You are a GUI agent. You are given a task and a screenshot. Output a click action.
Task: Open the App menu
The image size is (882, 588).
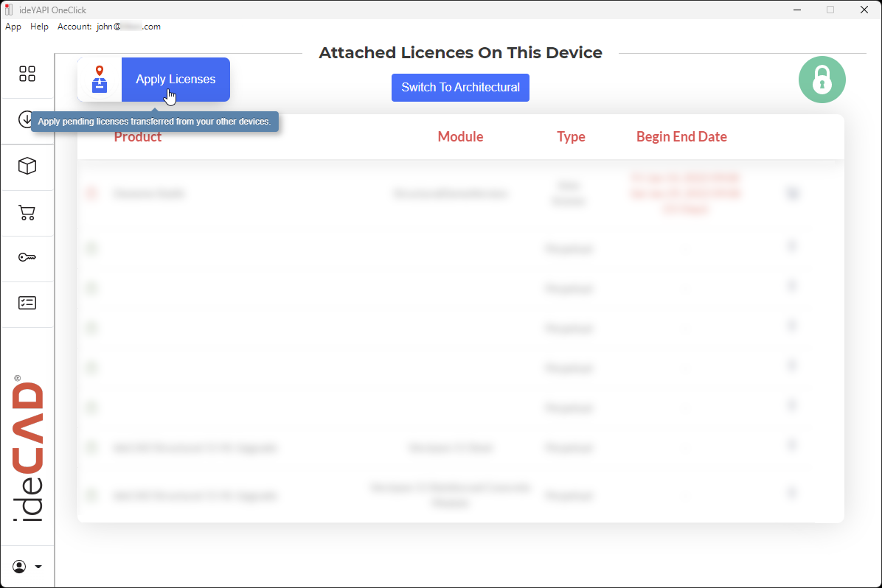pos(13,27)
